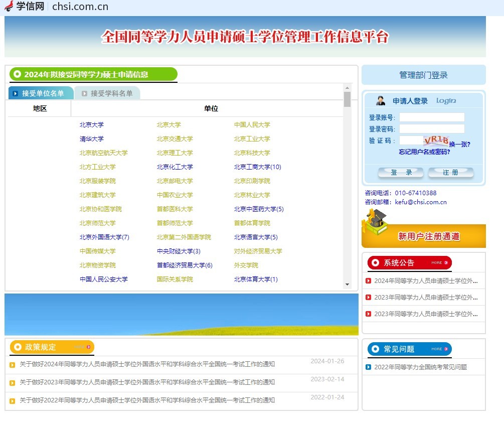Open 2022年同等学力全国统考常见问题 link
The image size is (504, 429).
click(x=420, y=367)
